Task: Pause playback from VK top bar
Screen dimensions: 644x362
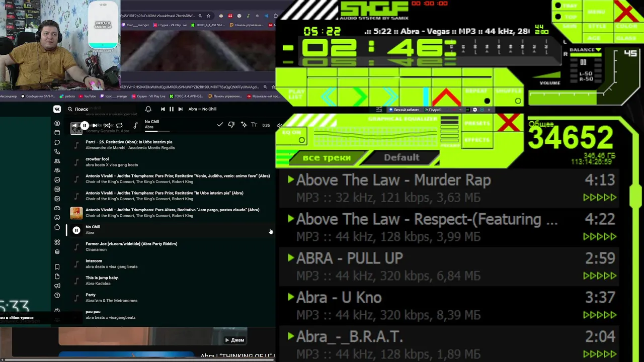Action: pyautogui.click(x=172, y=109)
